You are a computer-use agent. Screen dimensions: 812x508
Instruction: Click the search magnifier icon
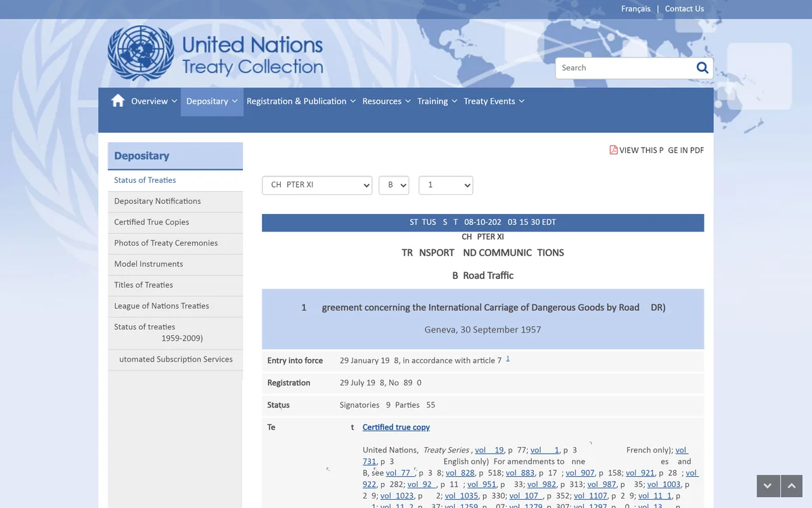tap(702, 68)
